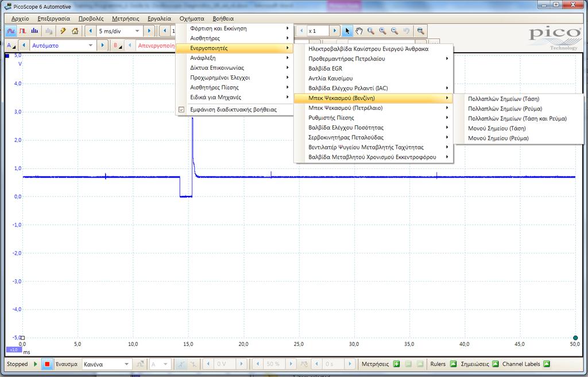Image resolution: width=588 pixels, height=377 pixels.
Task: Click the Channel Labels icon
Action: 547,364
